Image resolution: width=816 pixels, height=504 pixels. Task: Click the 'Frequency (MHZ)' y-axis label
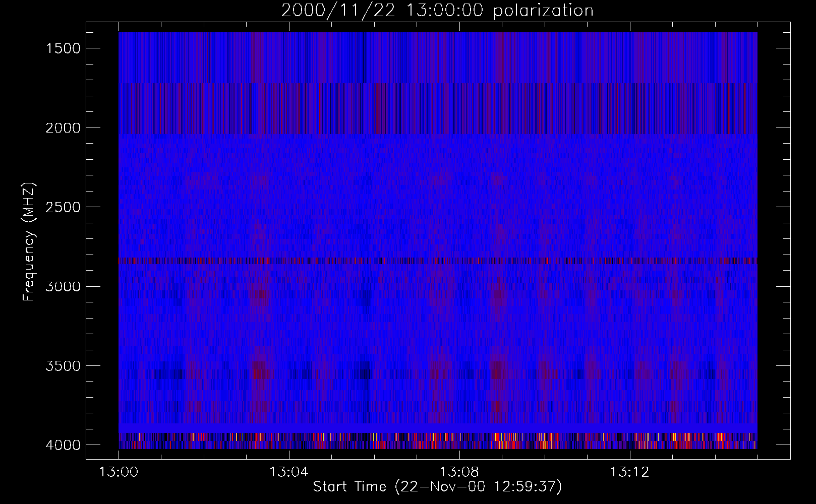29,242
